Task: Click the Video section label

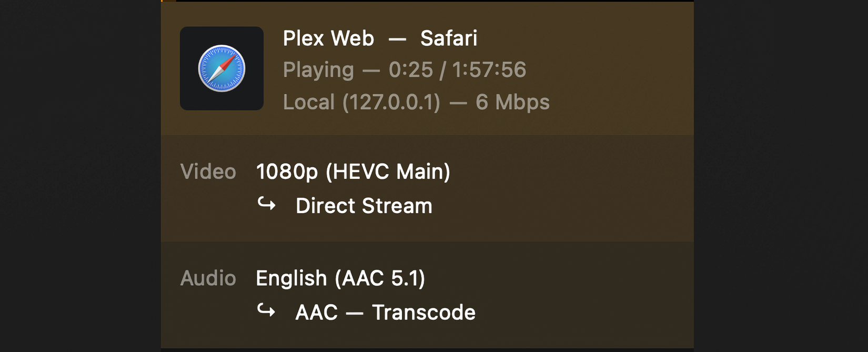Action: point(208,172)
